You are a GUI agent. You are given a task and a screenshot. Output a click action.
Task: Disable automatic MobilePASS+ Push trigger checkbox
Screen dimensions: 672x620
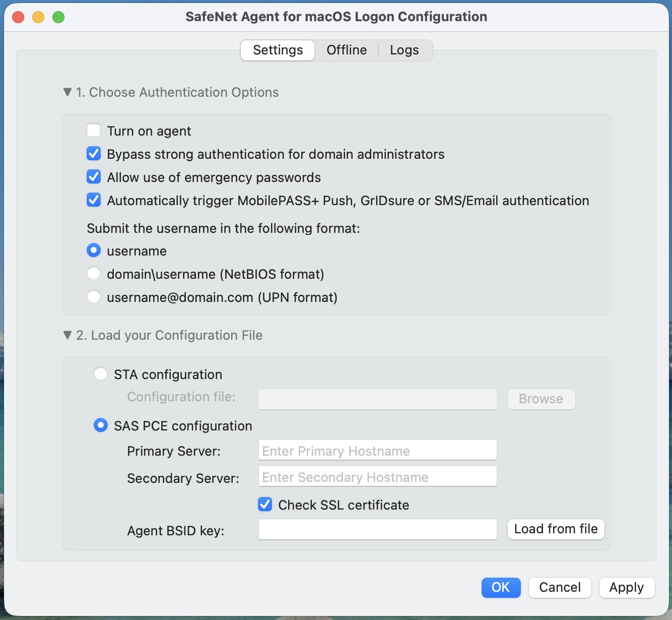(x=94, y=200)
